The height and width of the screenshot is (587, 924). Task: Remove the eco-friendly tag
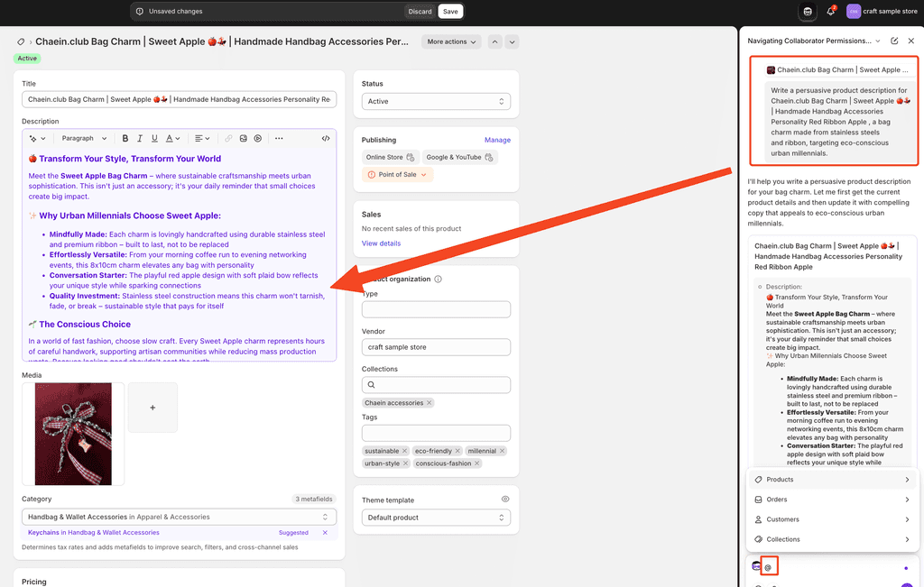(x=457, y=451)
